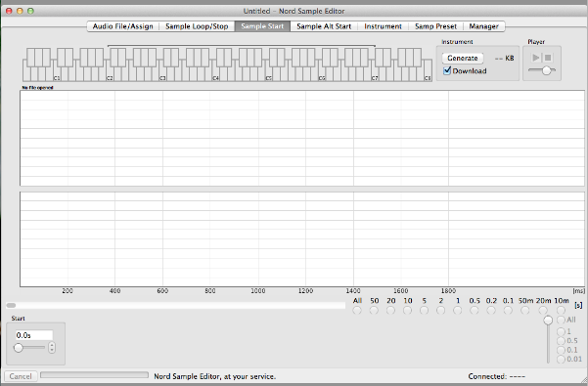This screenshot has height=386, width=588.
Task: Click the C8 key on keyboard
Action: pos(428,70)
